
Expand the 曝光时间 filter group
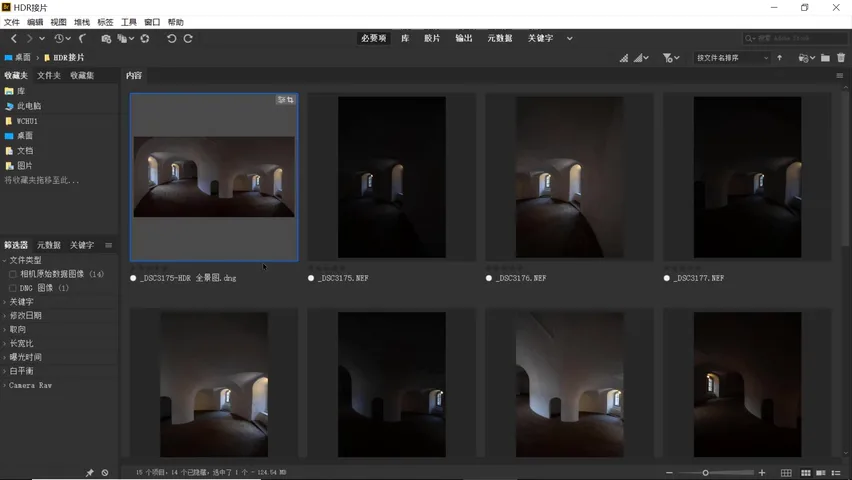coord(5,357)
